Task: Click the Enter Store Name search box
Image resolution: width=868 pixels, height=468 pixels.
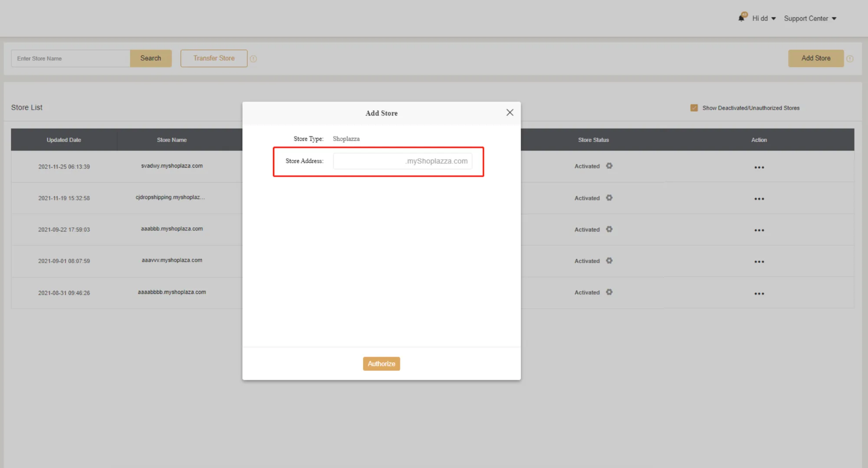Action: [70, 58]
